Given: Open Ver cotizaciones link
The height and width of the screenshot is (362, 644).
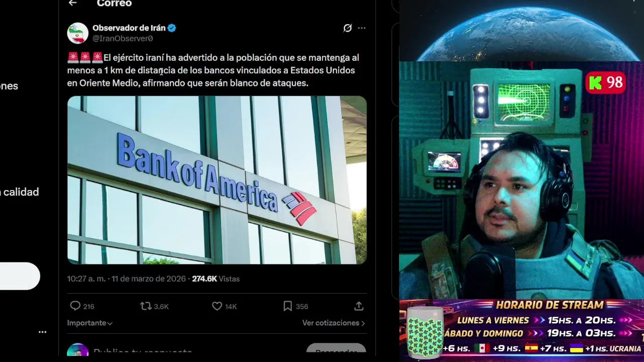Looking at the screenshot, I should [334, 323].
